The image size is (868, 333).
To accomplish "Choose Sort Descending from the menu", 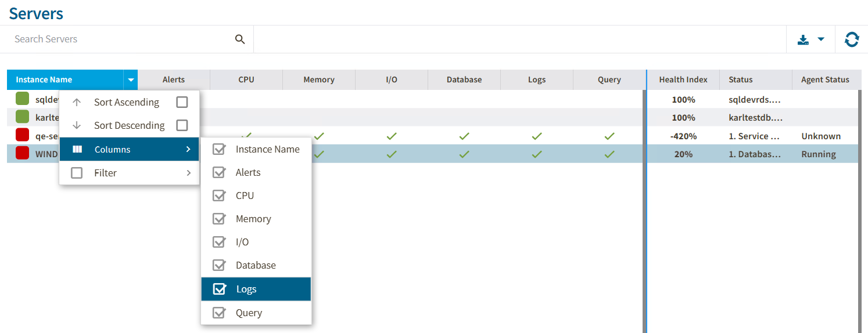I will click(x=129, y=125).
